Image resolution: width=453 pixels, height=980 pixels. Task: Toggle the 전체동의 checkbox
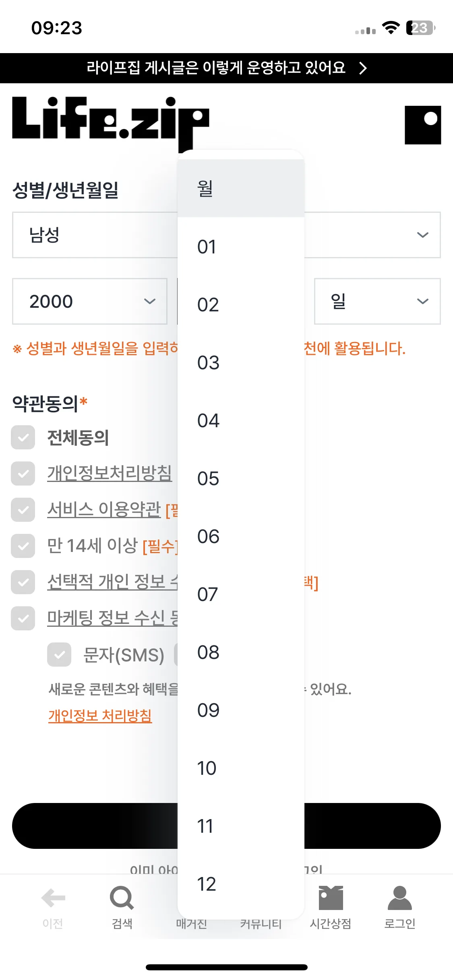pyautogui.click(x=23, y=437)
